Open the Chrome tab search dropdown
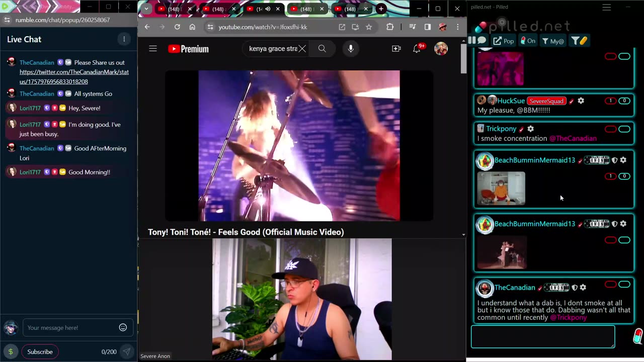Viewport: 644px width, 362px height. coord(146,9)
